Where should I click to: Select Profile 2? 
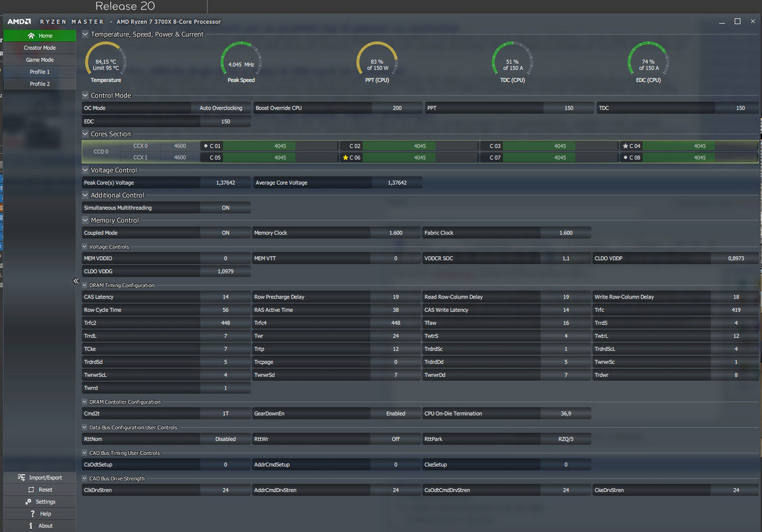pyautogui.click(x=40, y=84)
